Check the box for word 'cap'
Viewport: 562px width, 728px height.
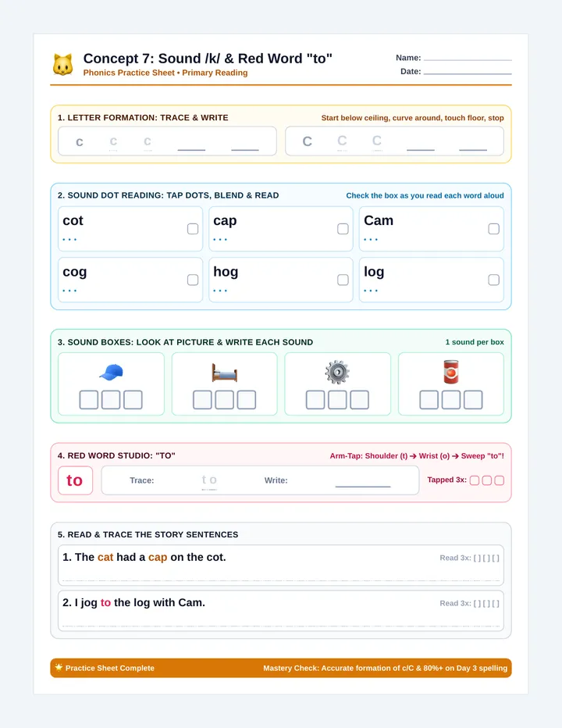(x=343, y=229)
